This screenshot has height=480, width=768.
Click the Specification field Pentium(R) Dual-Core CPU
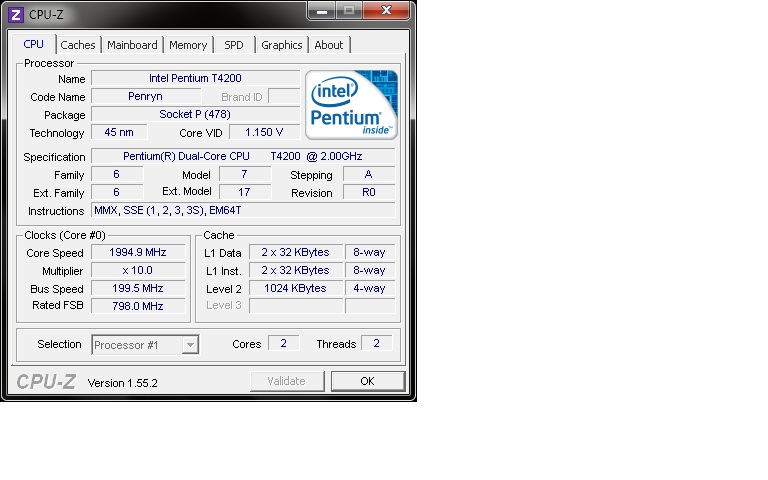pos(243,156)
